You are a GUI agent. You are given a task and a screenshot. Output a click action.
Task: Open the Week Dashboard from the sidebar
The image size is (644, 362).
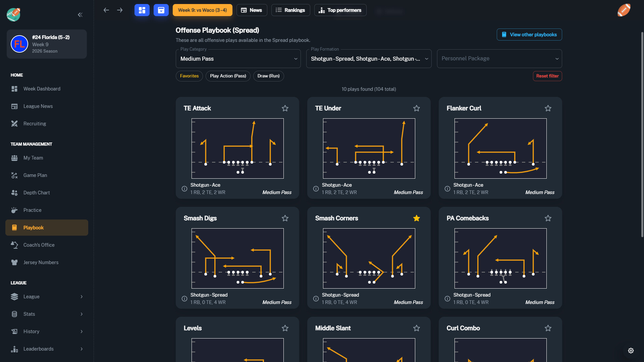42,88
